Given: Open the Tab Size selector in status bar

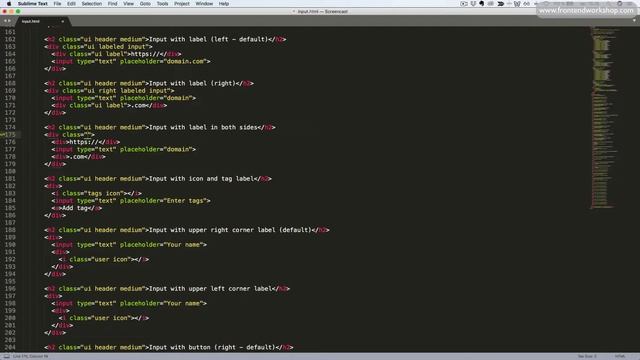Looking at the screenshot, I should [x=587, y=356].
